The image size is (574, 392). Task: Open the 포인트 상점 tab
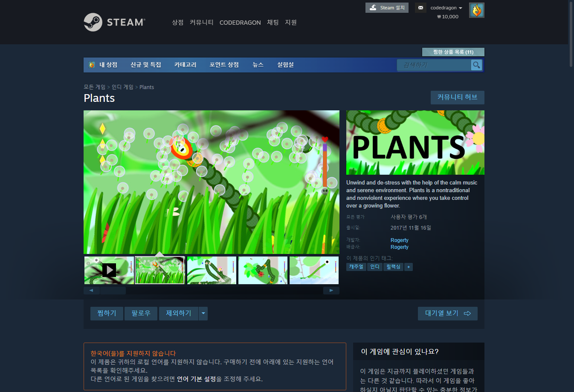pyautogui.click(x=224, y=65)
